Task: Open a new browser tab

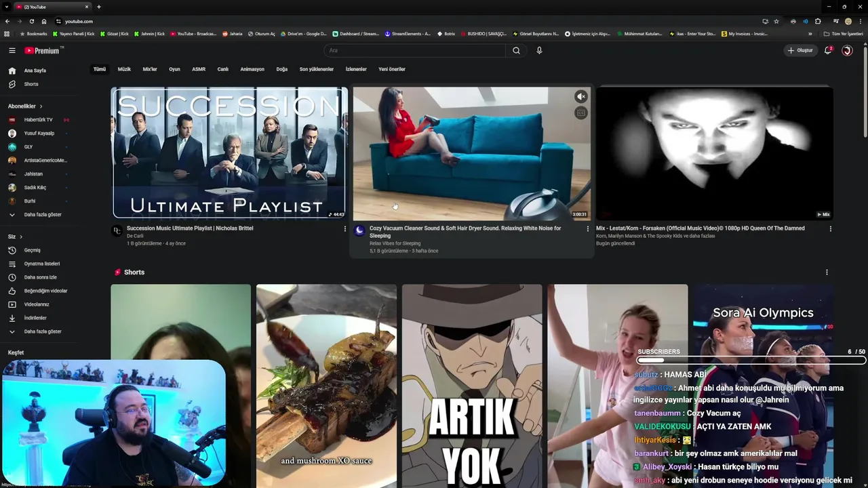Action: (99, 7)
